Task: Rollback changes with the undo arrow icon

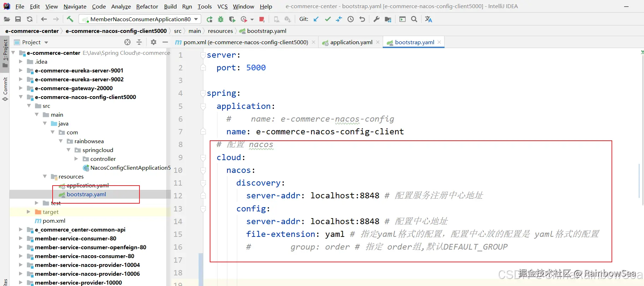Action: [x=362, y=19]
